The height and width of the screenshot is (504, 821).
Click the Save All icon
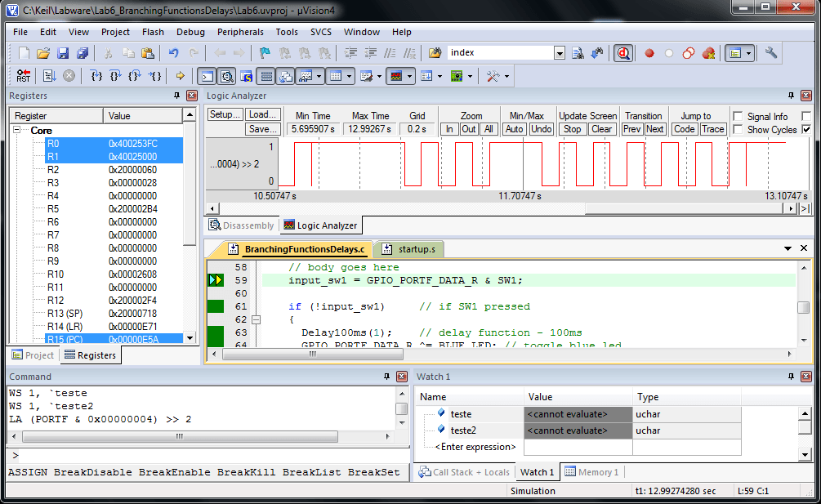(83, 53)
